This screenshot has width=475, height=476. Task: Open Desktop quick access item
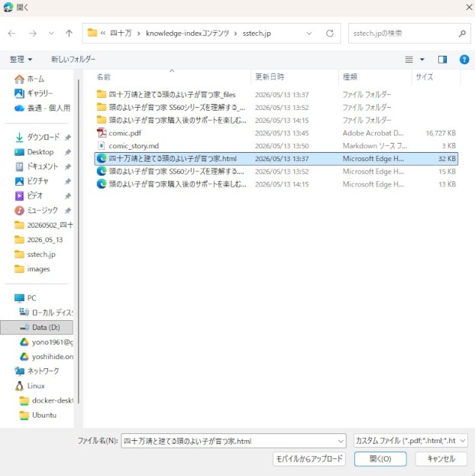point(34,152)
